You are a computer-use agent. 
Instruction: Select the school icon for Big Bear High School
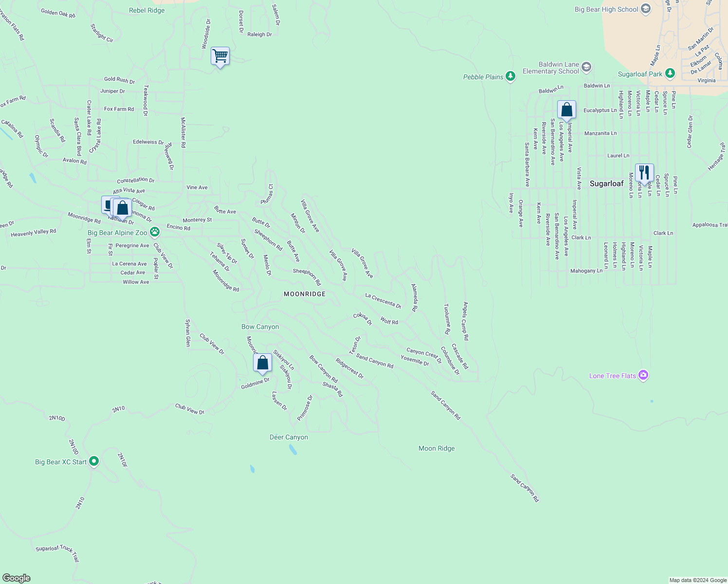point(646,9)
